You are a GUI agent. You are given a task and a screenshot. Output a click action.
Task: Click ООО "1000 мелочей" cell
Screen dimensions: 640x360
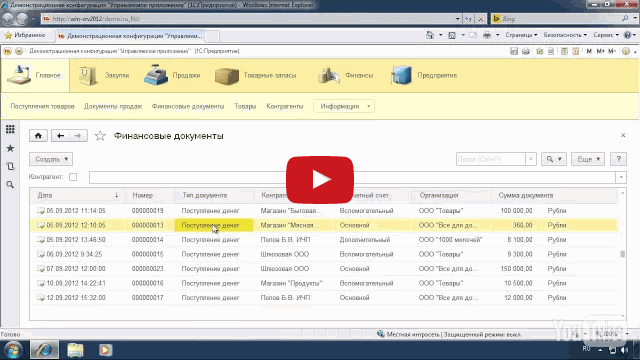coord(450,240)
